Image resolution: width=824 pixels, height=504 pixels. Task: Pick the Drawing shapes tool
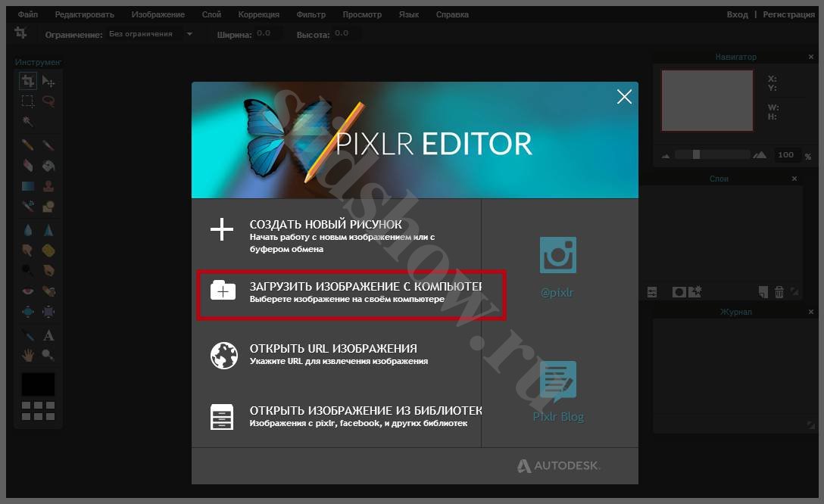(x=48, y=207)
